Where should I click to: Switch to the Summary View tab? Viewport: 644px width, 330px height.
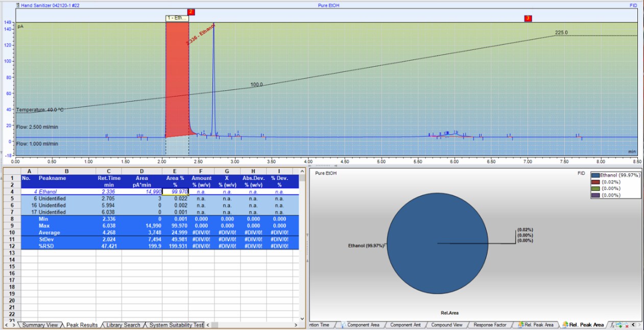pos(40,325)
